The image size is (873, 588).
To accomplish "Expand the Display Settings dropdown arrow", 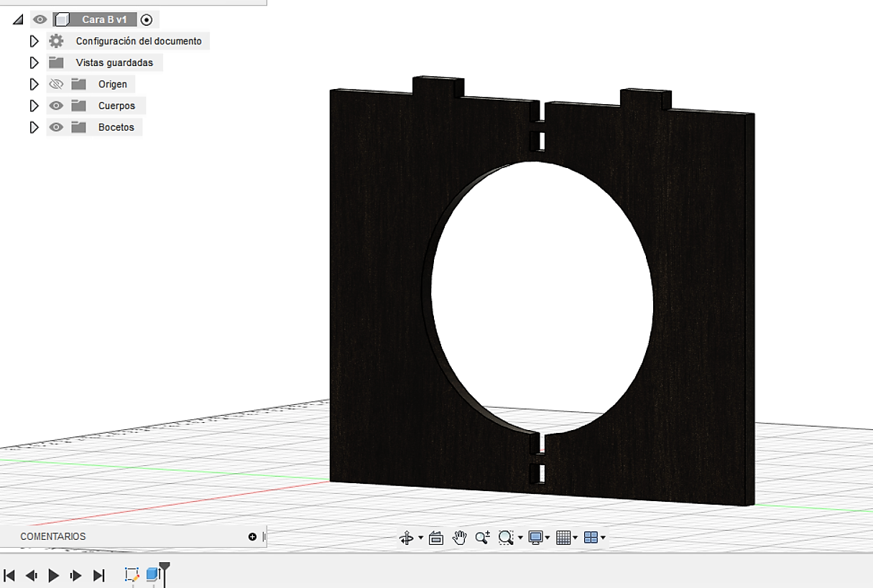I will pyautogui.click(x=548, y=538).
